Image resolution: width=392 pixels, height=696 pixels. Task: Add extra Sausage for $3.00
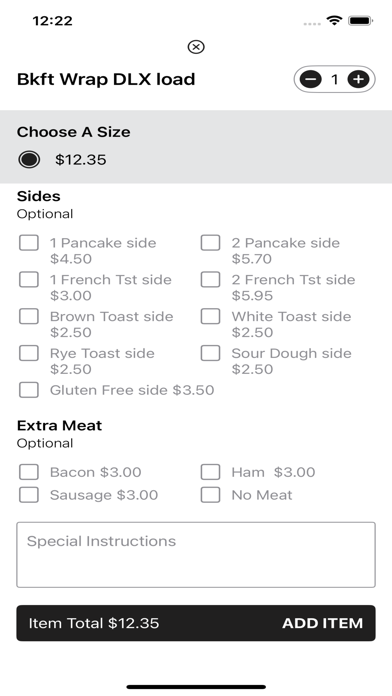[29, 495]
